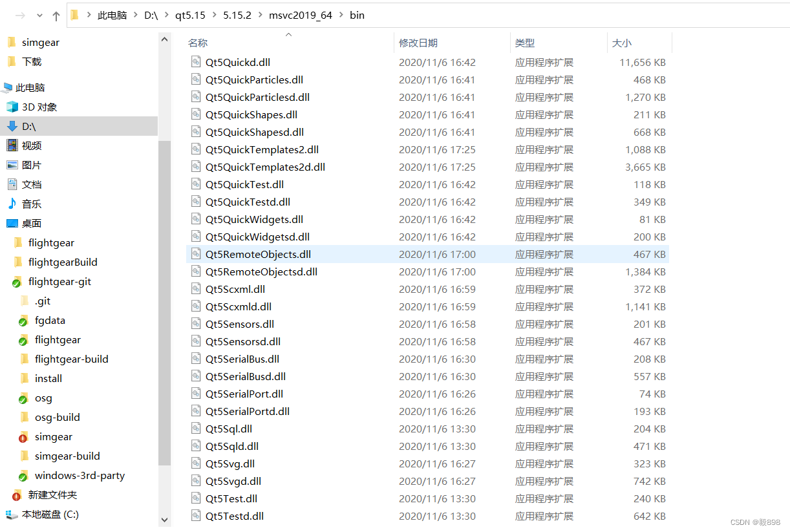The image size is (790, 532).
Task: Click the file icon of Qt5QuickTemplates2.dll
Action: point(196,149)
